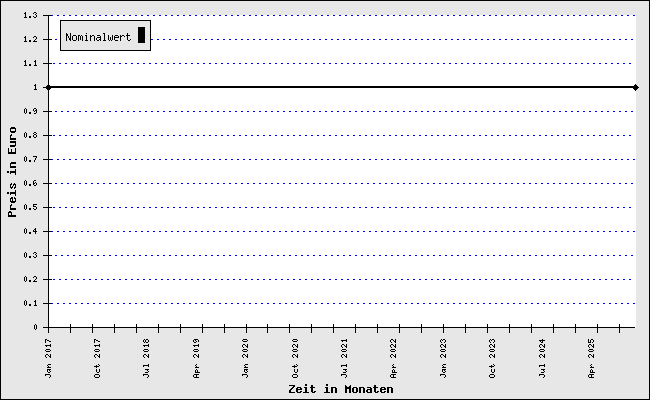Select the 'Jul 2024' x-axis label
The image size is (650, 400).
pos(543,357)
